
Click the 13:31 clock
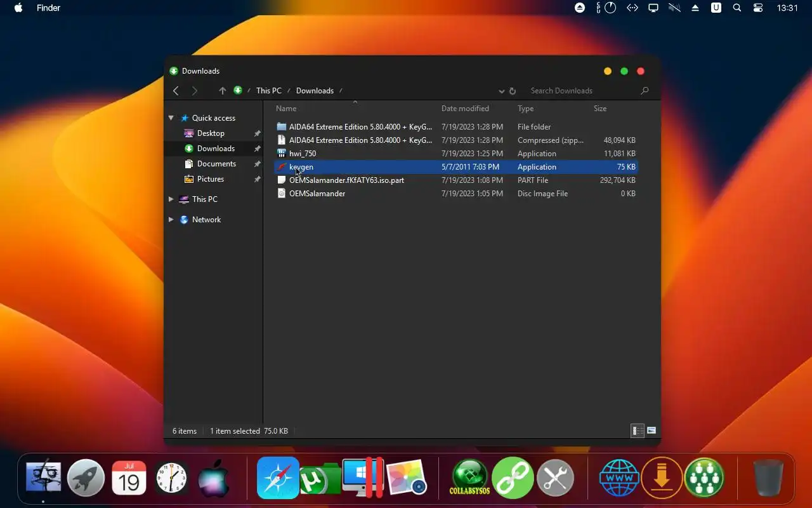point(787,8)
